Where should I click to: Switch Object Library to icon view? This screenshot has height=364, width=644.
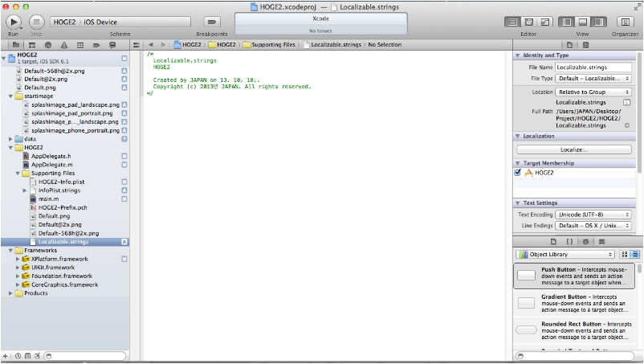(x=625, y=255)
